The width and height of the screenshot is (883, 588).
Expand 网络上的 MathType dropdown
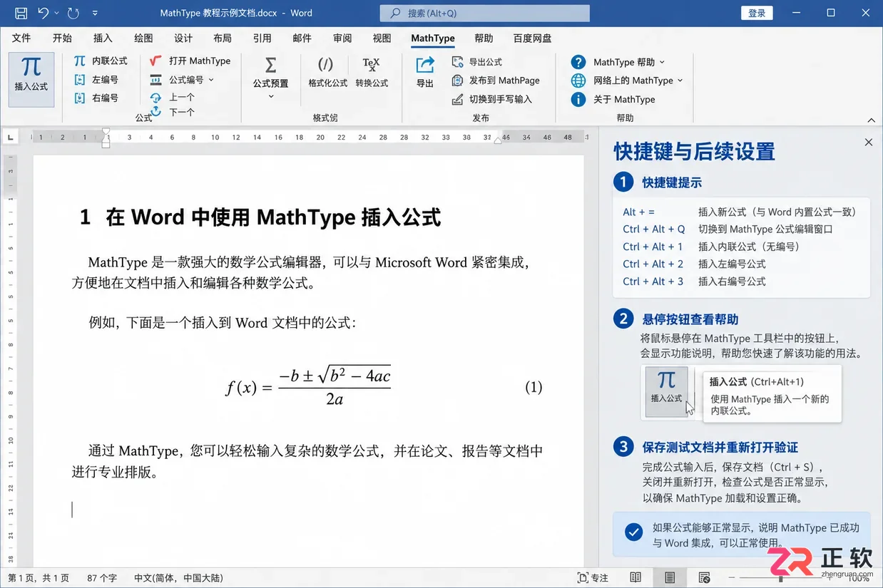[628, 81]
